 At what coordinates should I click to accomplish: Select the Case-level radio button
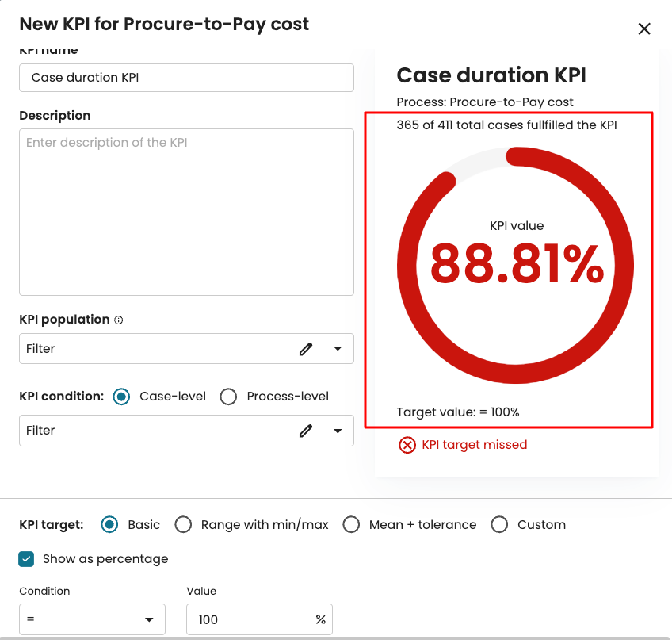tap(121, 397)
